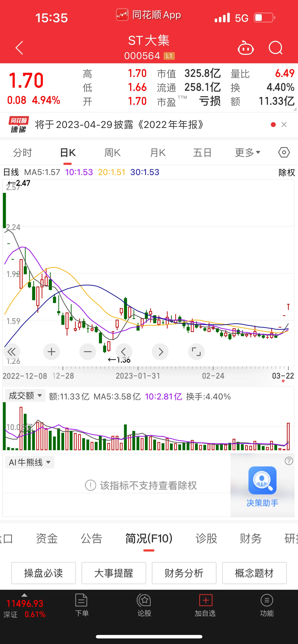Open 论股 discussion icon
This screenshot has width=298, height=644.
144,605
